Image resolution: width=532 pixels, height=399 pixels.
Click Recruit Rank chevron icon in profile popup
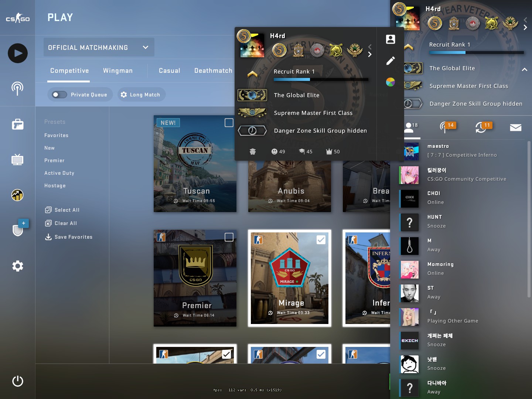[x=252, y=74]
